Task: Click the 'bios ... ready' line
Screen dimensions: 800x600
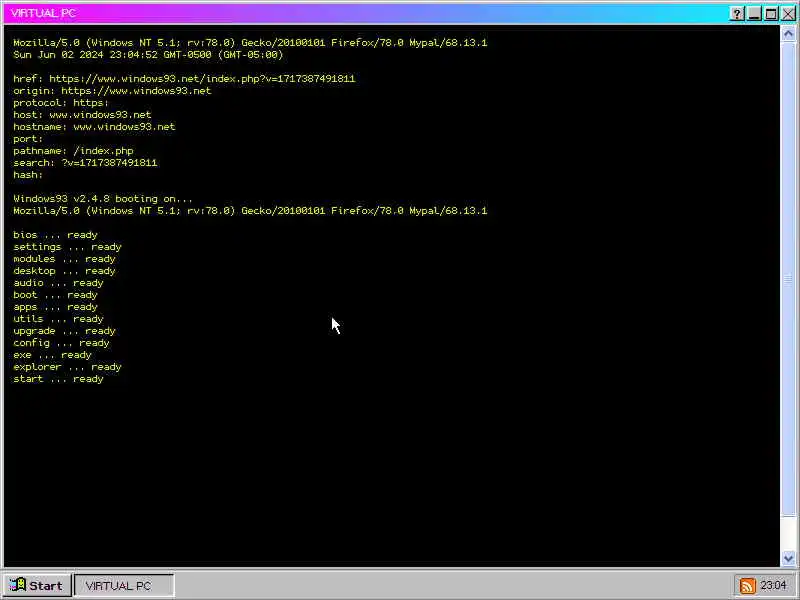Action: point(55,235)
